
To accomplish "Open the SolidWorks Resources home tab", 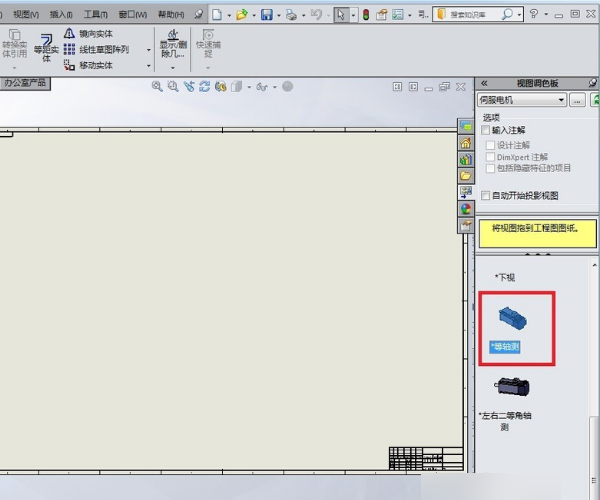I will [x=465, y=143].
